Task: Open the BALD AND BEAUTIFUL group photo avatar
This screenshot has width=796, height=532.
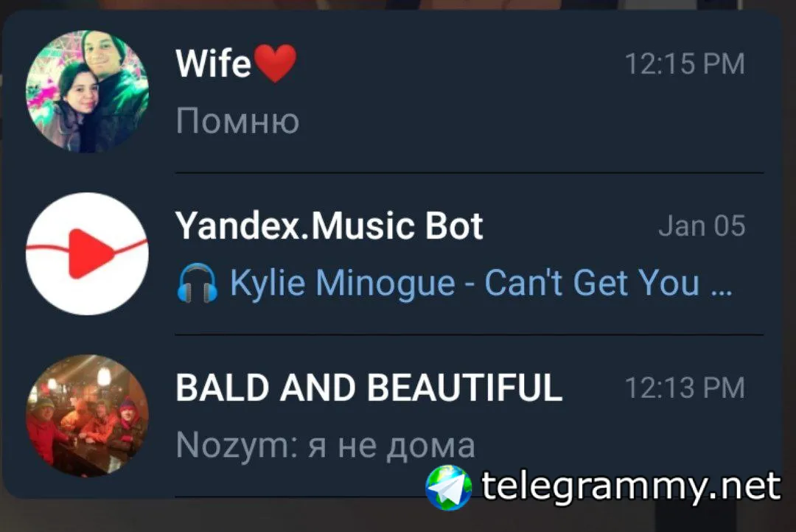Action: tap(87, 416)
